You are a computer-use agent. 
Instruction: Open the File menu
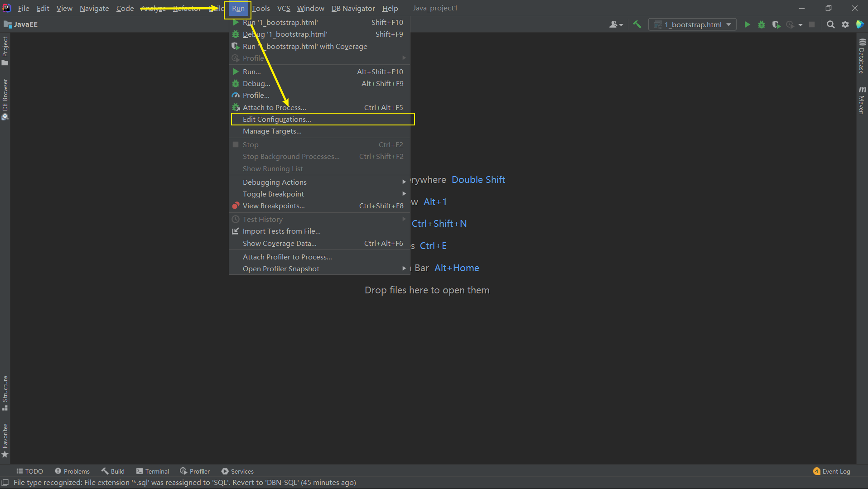point(24,8)
